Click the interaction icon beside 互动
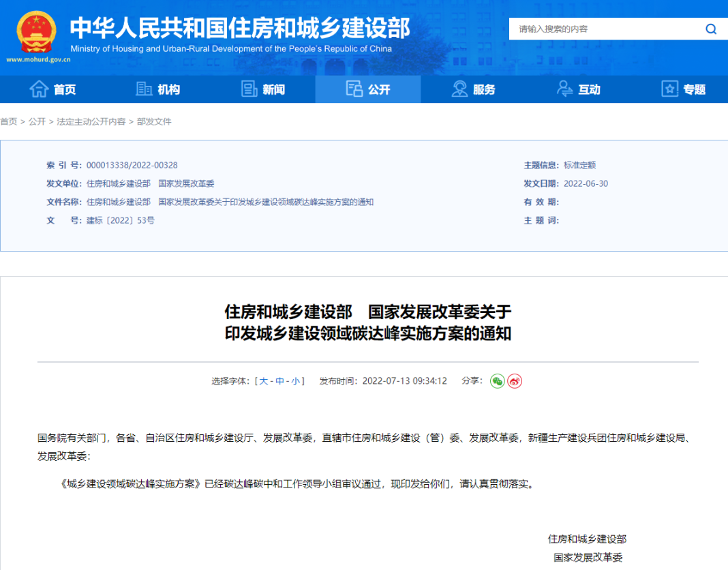This screenshot has height=570, width=728. pos(564,89)
